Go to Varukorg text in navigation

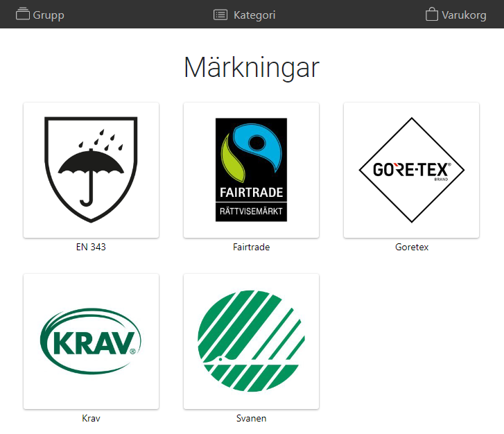click(464, 15)
